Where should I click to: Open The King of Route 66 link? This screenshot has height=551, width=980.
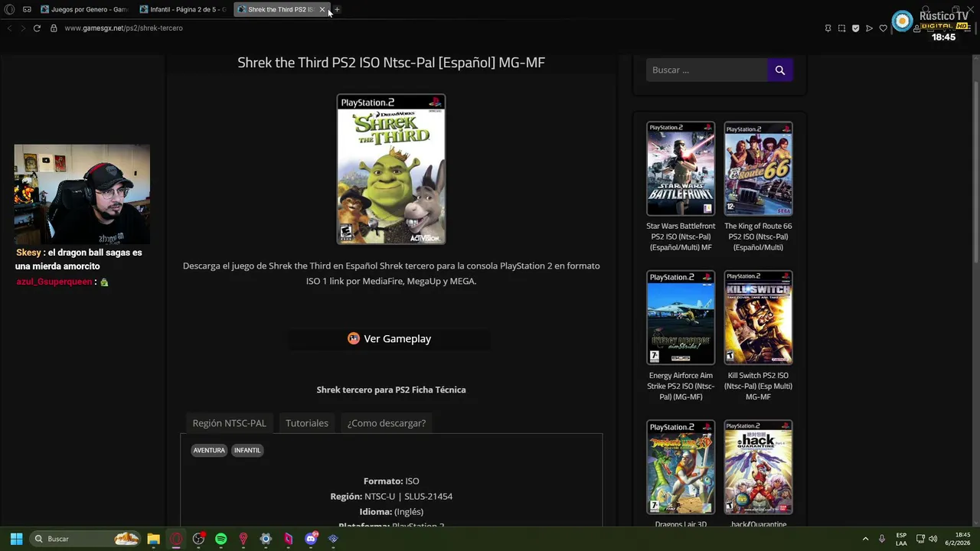tap(758, 236)
